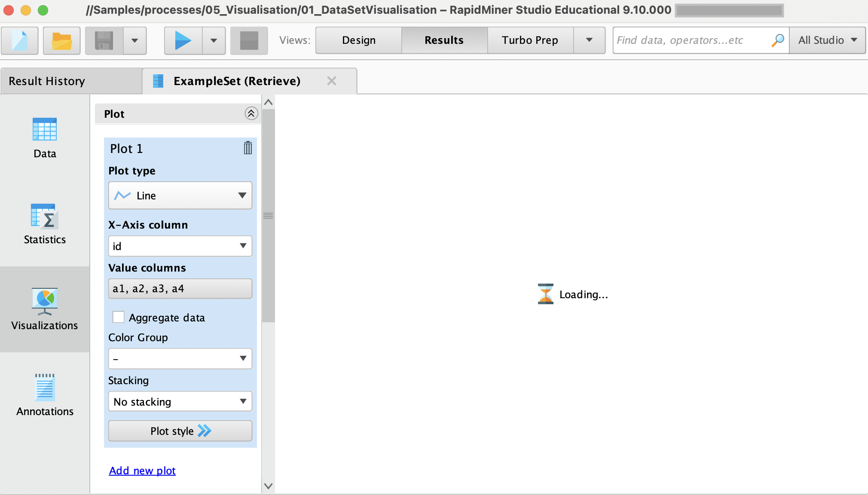
Task: Open process with the folder icon
Action: (x=61, y=40)
